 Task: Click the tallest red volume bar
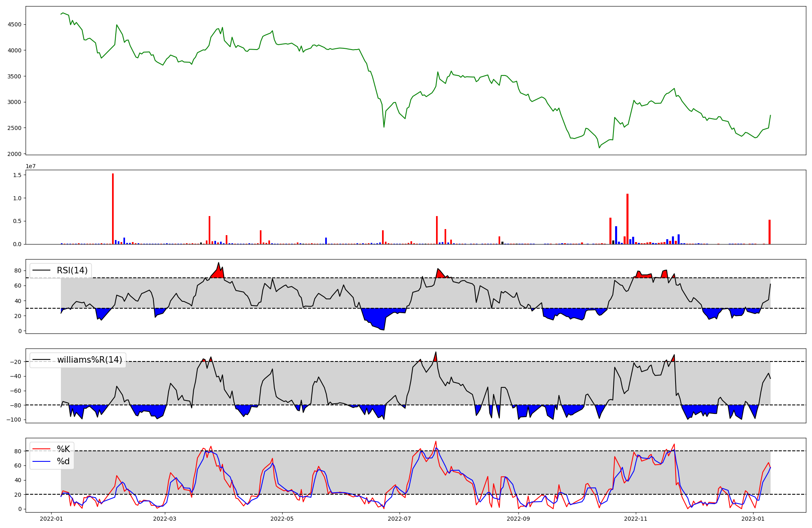click(x=113, y=209)
